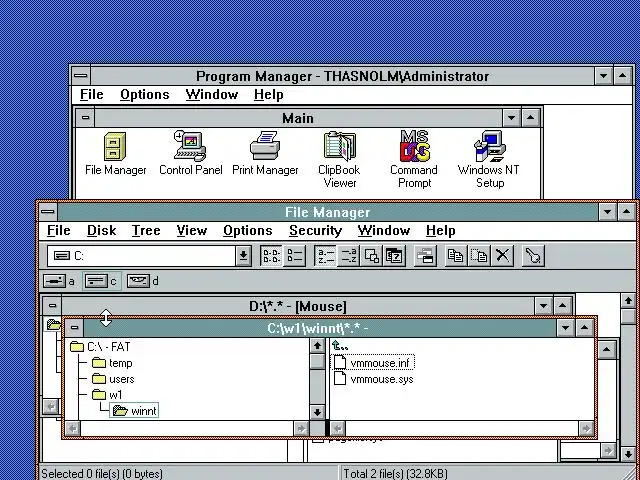
Task: Open the Help menu in Program Manager
Action: tap(268, 95)
